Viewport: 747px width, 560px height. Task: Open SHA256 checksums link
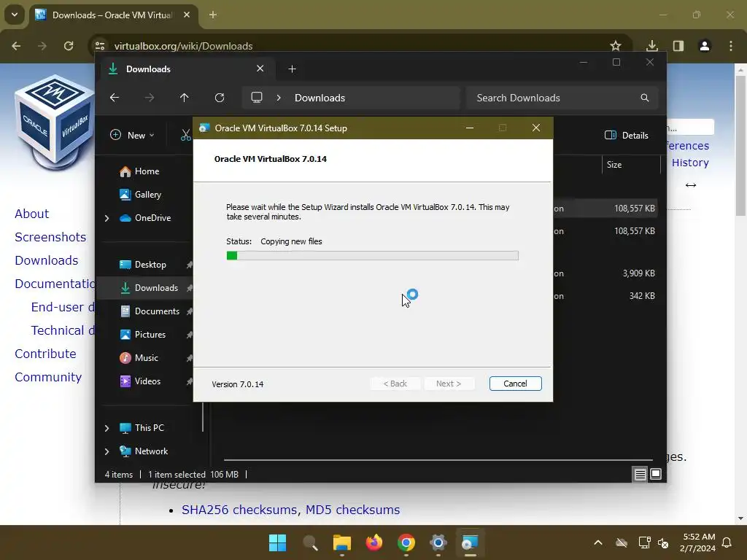[x=240, y=510]
